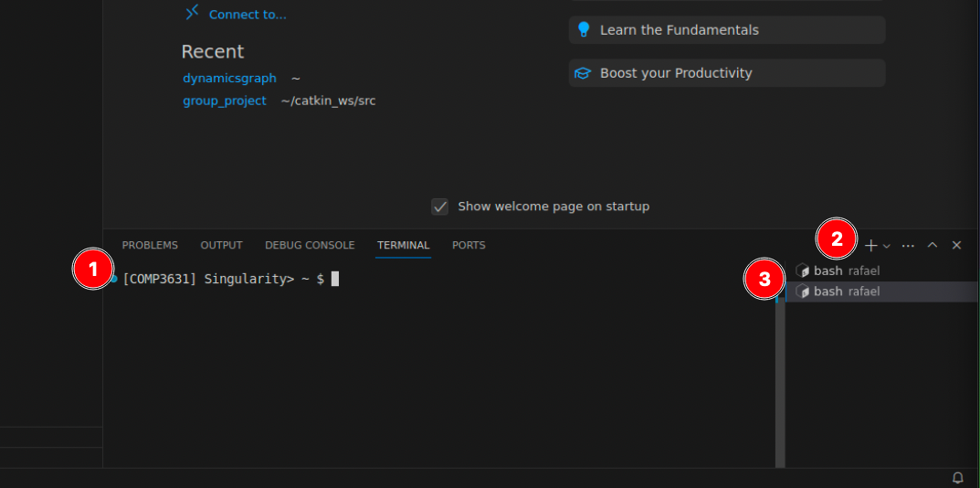980x488 pixels.
Task: Click the ~/catkin_ws/src path text
Action: pos(329,101)
